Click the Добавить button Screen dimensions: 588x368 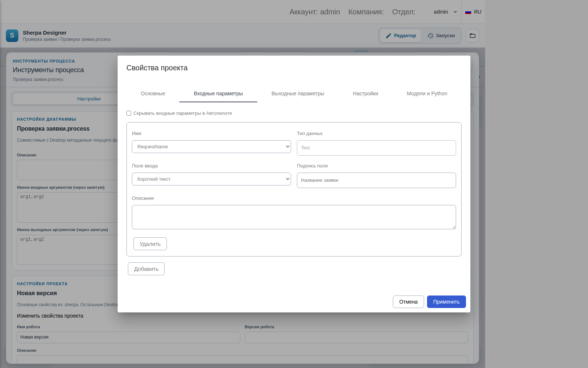click(x=146, y=269)
